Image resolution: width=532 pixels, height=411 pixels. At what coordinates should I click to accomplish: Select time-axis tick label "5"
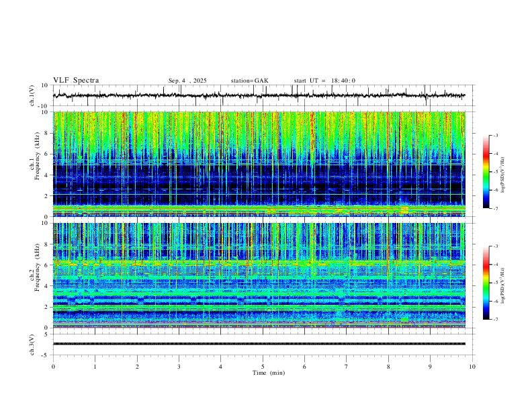point(263,367)
